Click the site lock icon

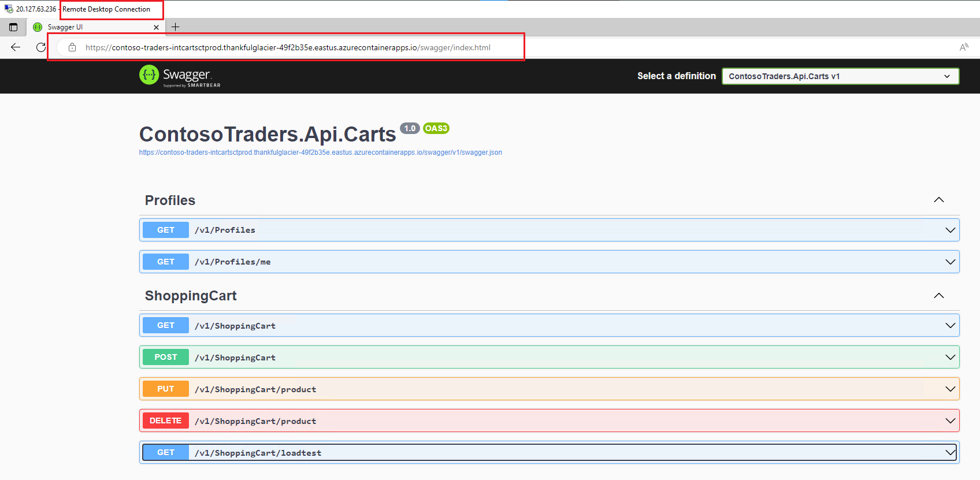pyautogui.click(x=72, y=47)
